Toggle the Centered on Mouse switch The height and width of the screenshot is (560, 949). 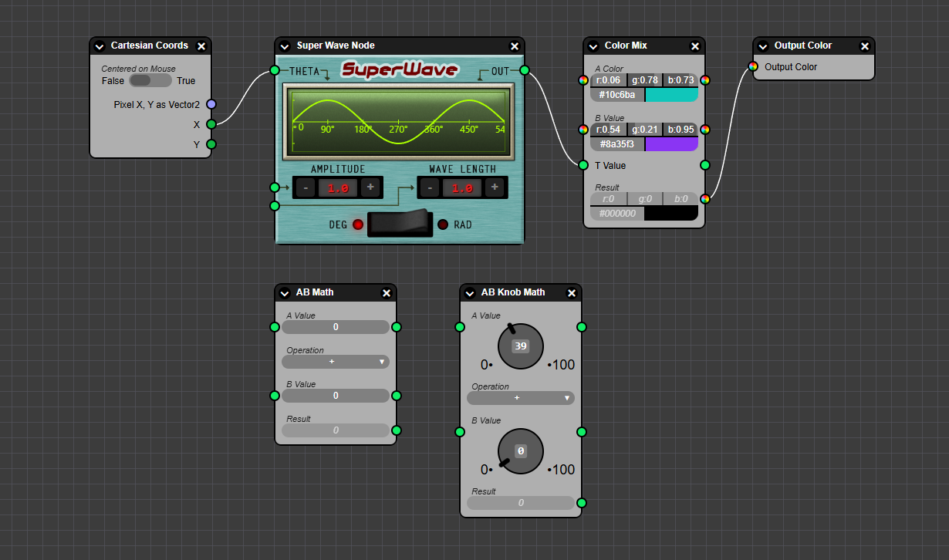click(x=150, y=80)
